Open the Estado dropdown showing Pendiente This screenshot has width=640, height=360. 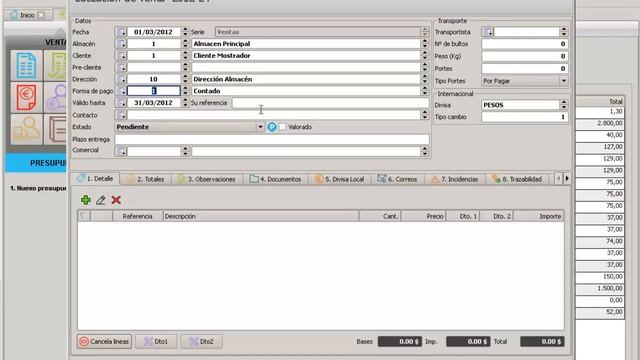point(190,127)
